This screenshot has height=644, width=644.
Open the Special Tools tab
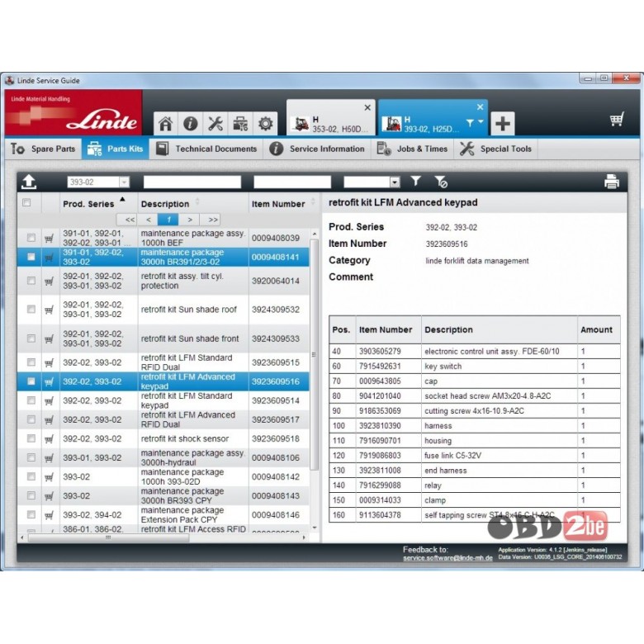[x=495, y=149]
